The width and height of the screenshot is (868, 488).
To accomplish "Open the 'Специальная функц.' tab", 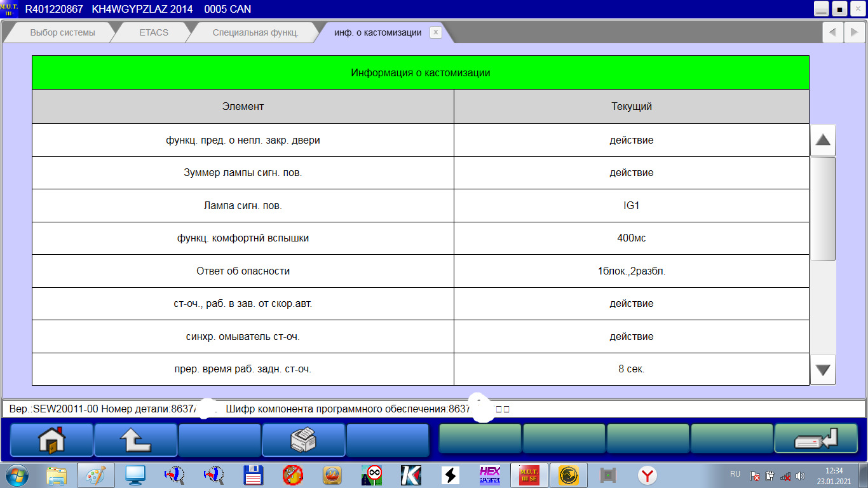I will [255, 32].
